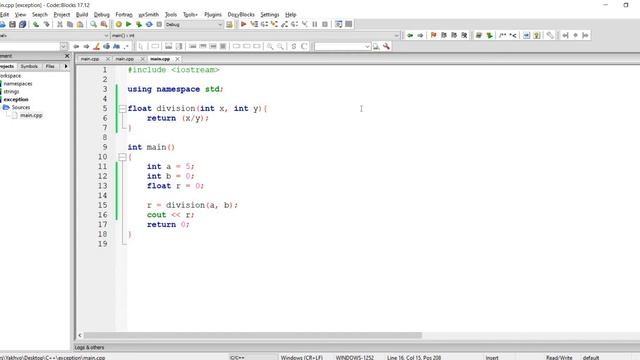Open the search text combo box dropdown

pos(367,47)
